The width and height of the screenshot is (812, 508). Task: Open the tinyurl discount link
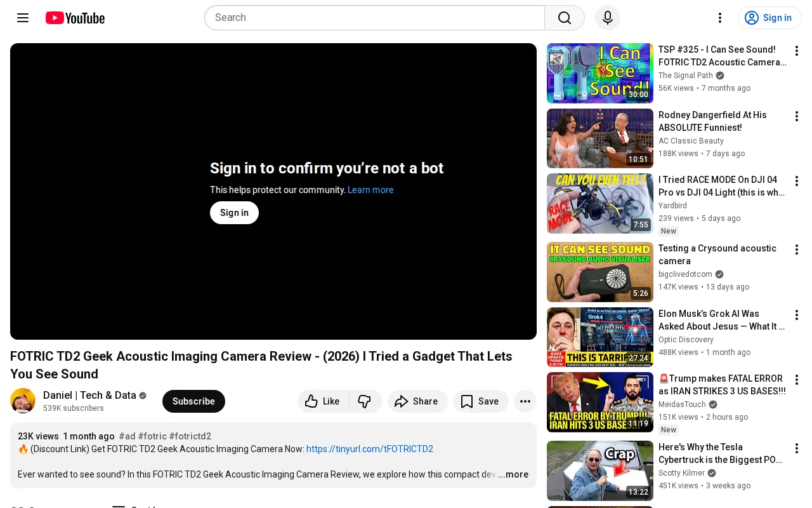pos(370,449)
